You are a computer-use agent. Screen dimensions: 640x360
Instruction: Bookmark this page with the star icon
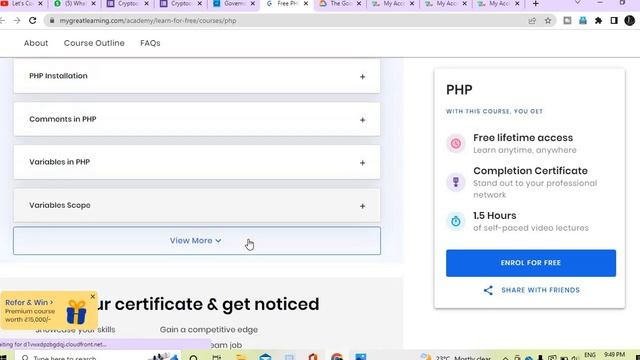[x=548, y=20]
